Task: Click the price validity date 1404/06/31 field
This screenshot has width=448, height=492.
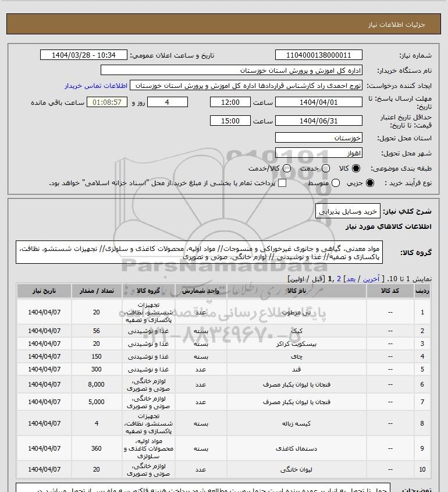Action: click(318, 121)
